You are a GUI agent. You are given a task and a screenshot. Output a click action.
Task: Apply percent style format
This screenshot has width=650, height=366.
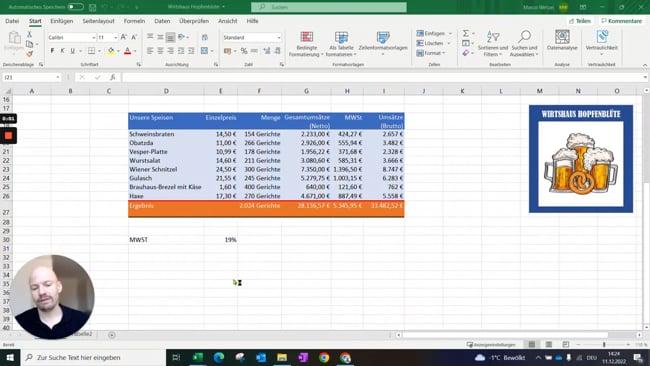[x=244, y=51]
